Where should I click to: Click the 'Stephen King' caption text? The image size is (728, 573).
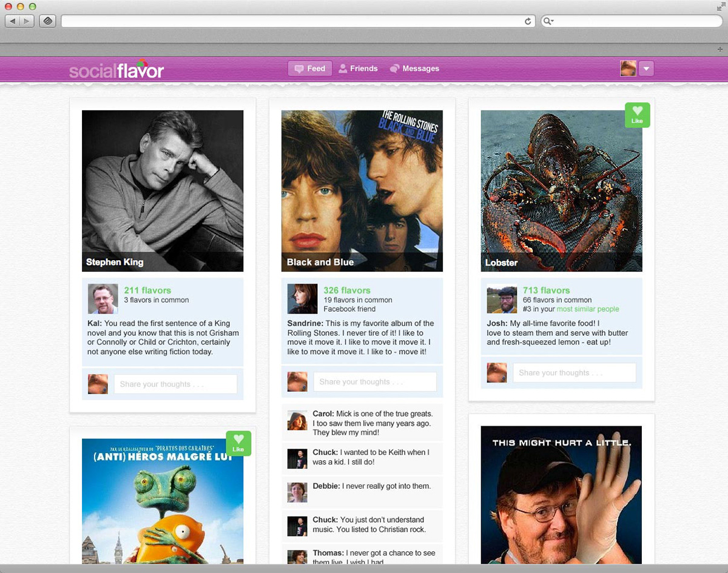pyautogui.click(x=115, y=263)
